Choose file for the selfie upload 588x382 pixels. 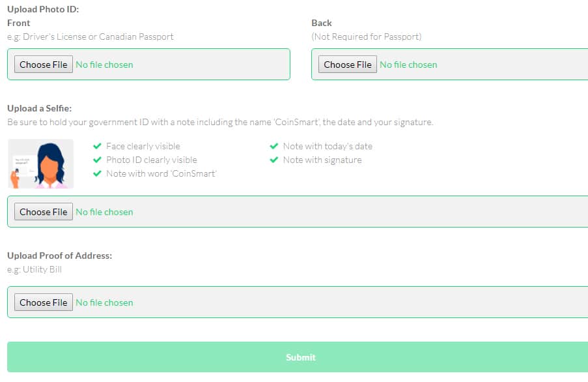pyautogui.click(x=44, y=212)
